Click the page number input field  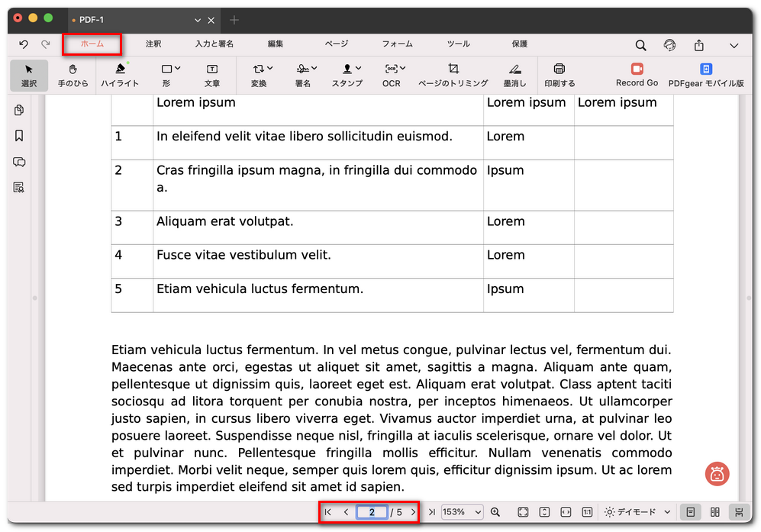[372, 512]
